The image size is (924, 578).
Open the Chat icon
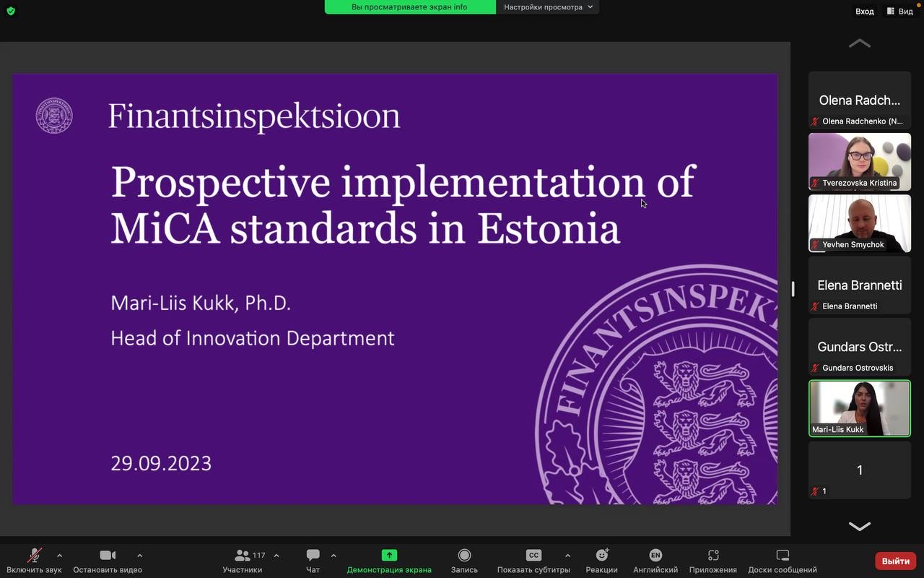point(313,556)
